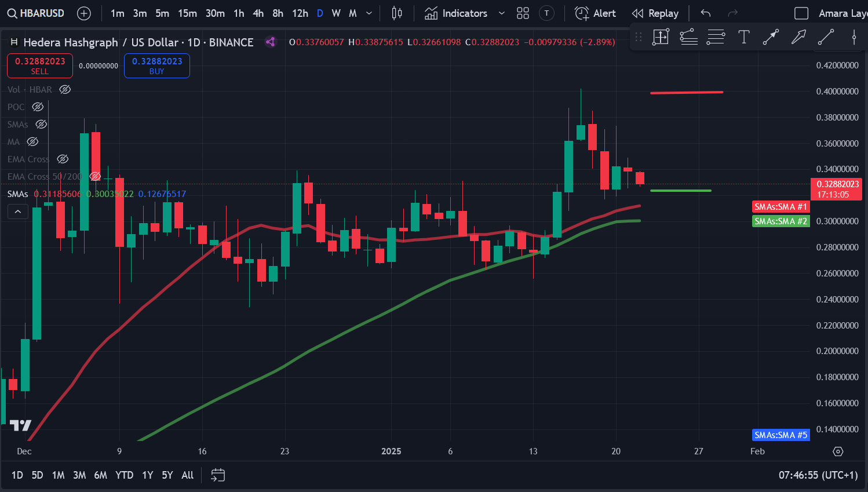
Task: Show the hidden POC indicator
Action: click(38, 107)
